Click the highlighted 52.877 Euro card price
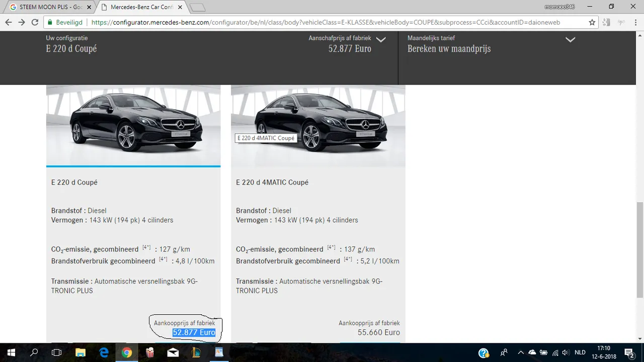Image resolution: width=644 pixels, height=362 pixels. (x=194, y=332)
